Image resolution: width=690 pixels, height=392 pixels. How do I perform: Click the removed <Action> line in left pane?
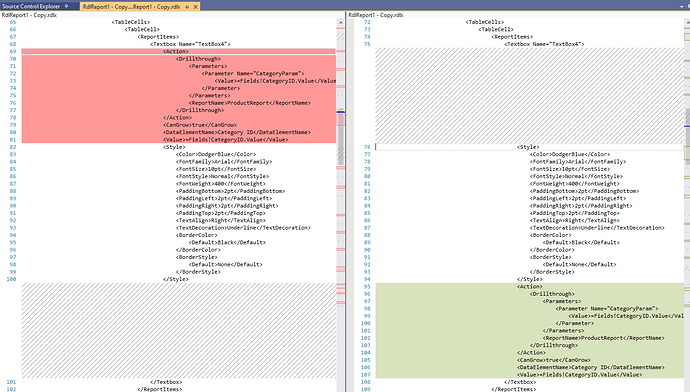[x=176, y=51]
